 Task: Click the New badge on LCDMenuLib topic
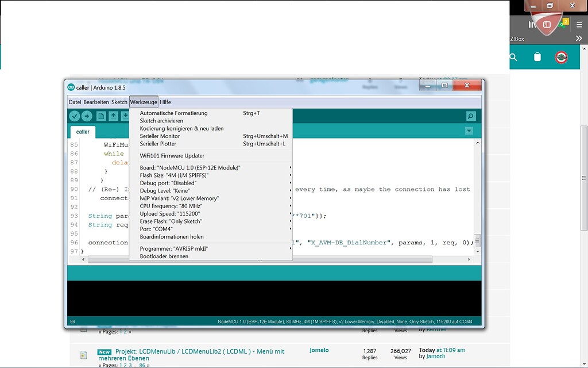pyautogui.click(x=105, y=352)
